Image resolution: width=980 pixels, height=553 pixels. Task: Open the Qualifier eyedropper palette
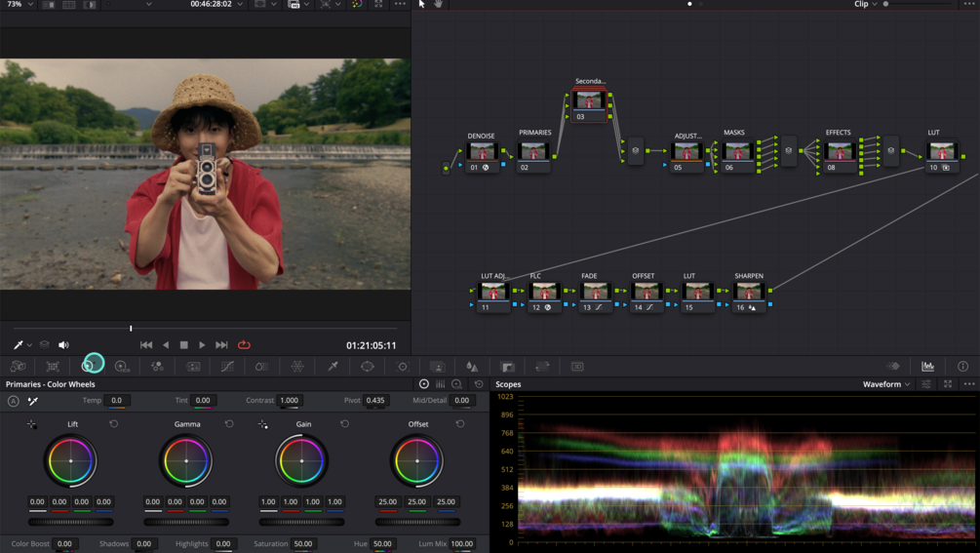coord(333,367)
